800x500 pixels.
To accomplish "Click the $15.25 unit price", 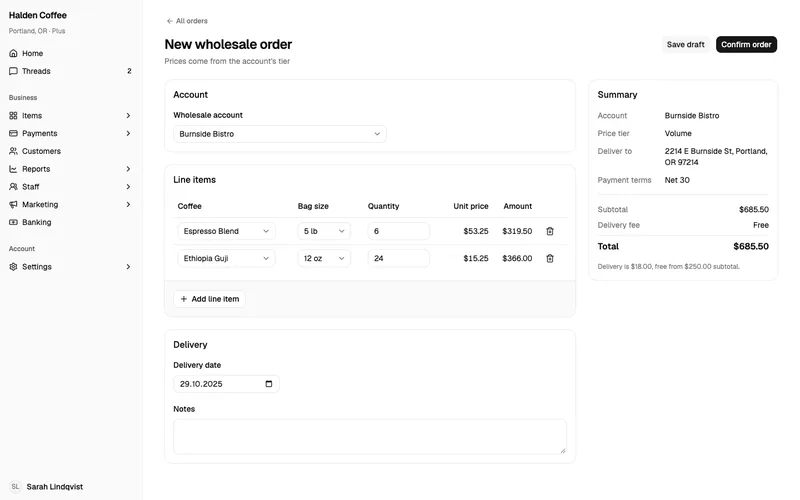I will coord(476,258).
